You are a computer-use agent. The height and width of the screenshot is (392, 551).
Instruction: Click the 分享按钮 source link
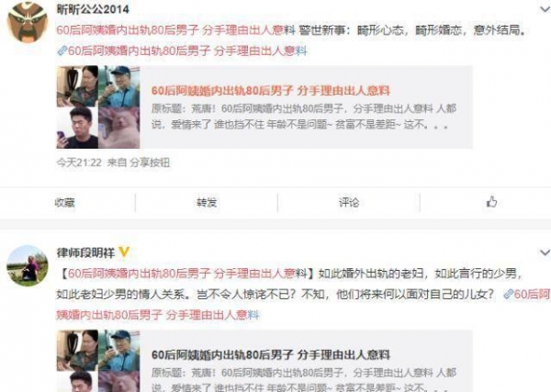pyautogui.click(x=150, y=162)
